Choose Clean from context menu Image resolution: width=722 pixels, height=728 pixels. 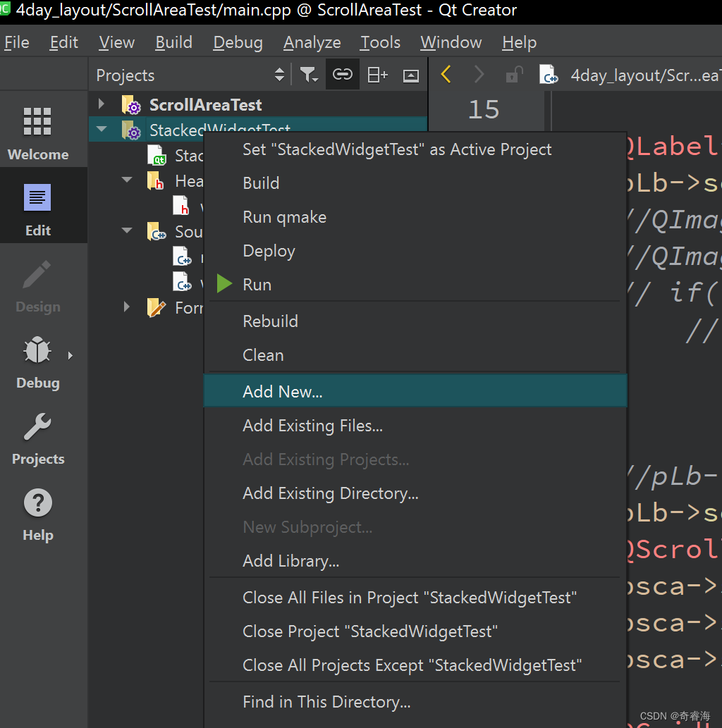415,355
